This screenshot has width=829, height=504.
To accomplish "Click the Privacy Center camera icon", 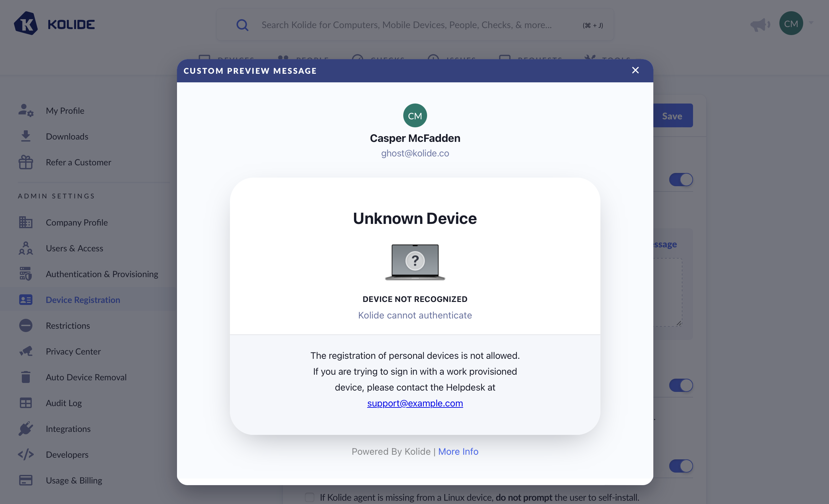I will 25,351.
